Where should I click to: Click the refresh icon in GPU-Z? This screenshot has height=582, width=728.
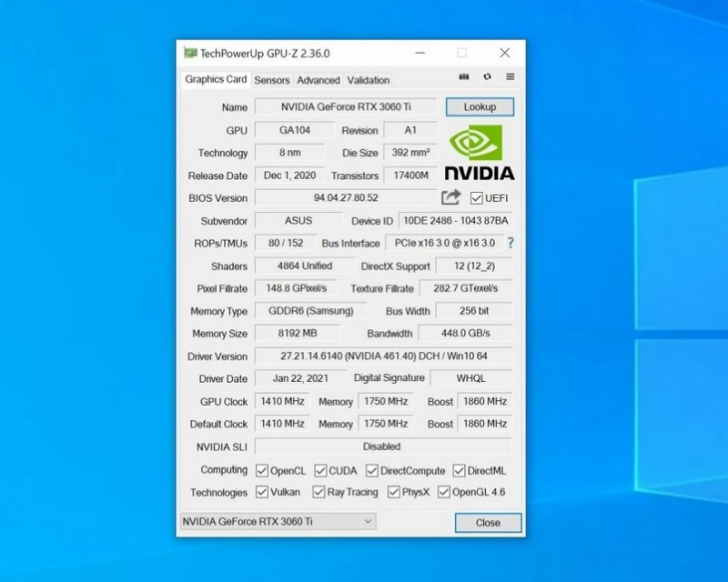click(x=487, y=76)
